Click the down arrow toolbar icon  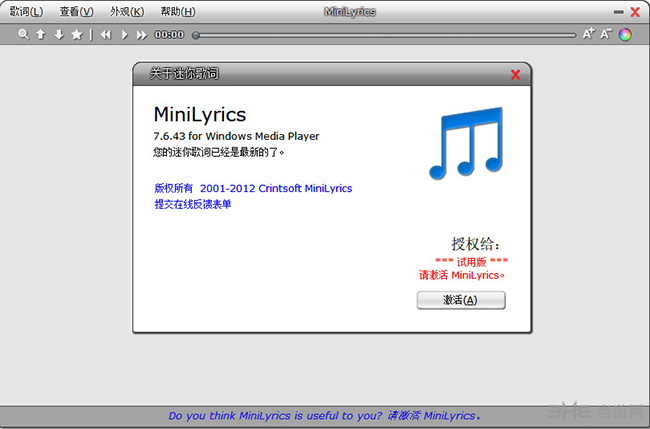coord(59,34)
